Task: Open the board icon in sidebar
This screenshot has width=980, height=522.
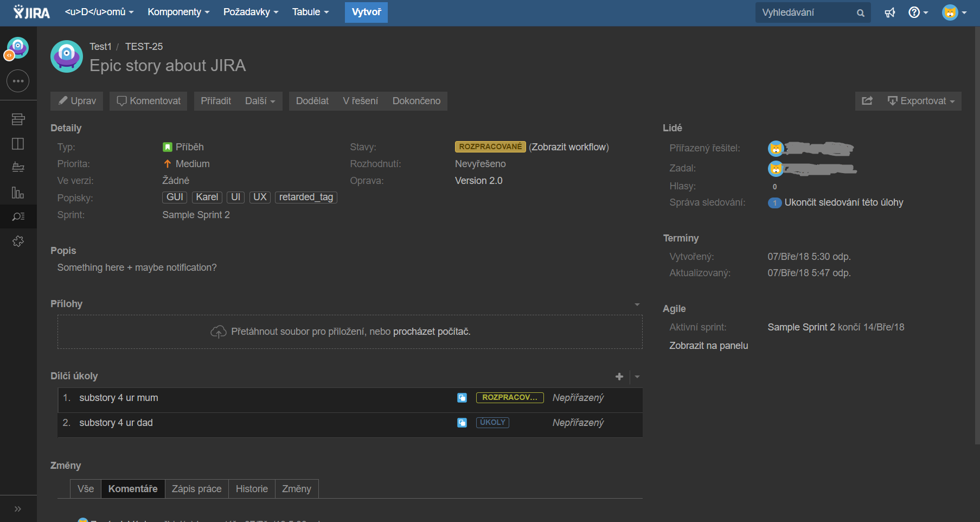Action: [x=18, y=144]
